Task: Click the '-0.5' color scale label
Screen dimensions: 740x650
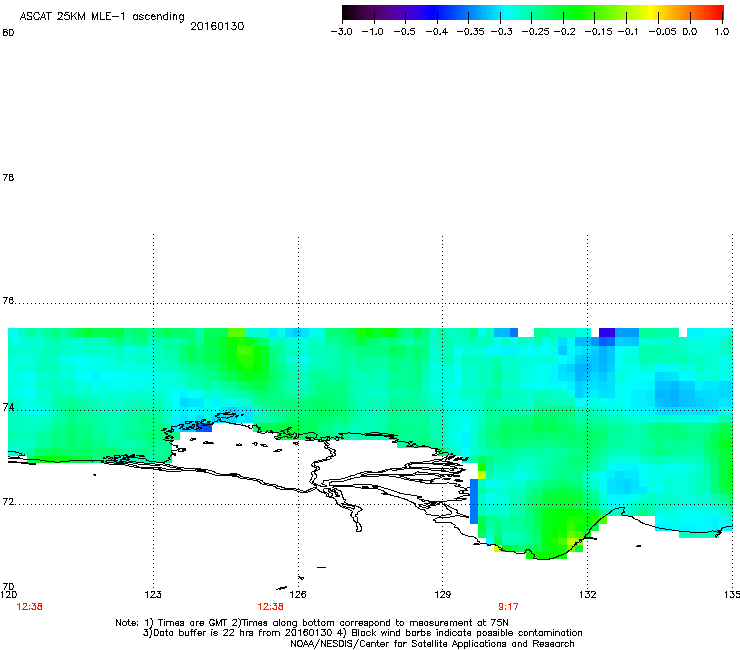Action: pos(404,32)
